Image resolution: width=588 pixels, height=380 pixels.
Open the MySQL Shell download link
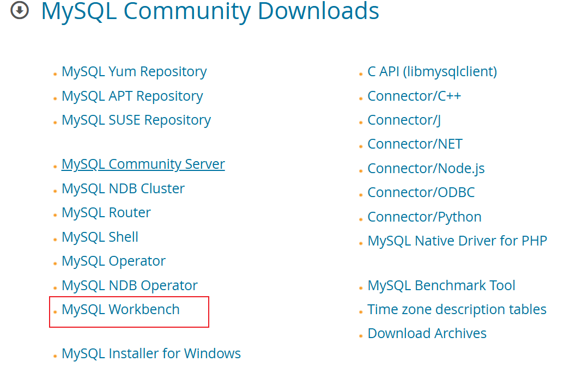click(100, 237)
